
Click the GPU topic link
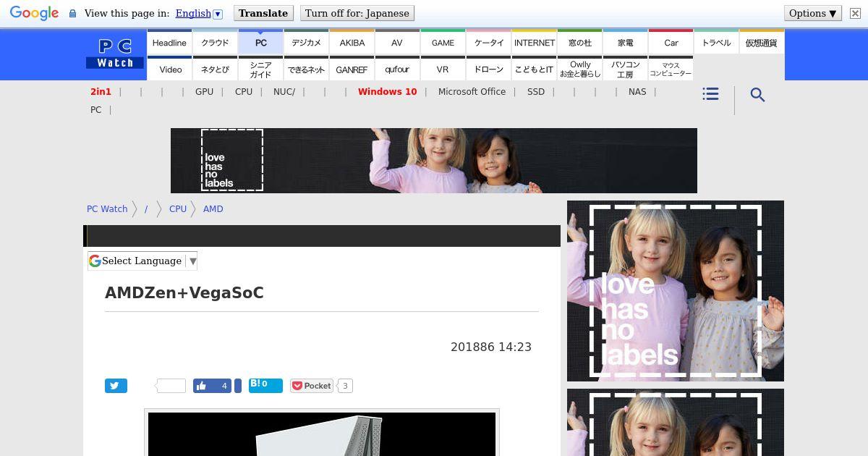pos(204,92)
